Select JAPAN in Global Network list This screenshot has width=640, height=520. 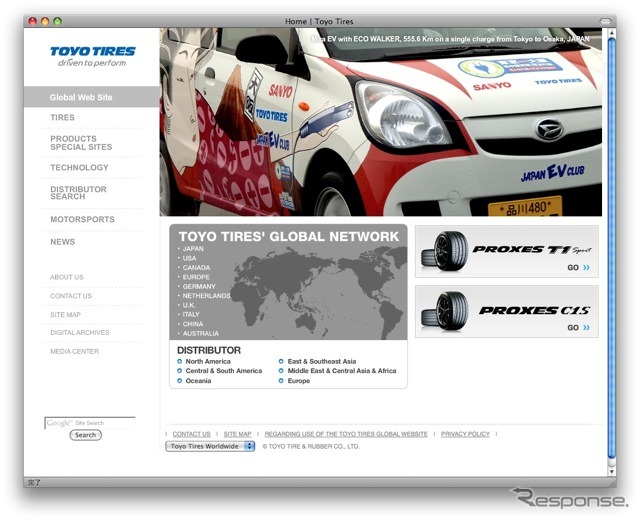193,249
